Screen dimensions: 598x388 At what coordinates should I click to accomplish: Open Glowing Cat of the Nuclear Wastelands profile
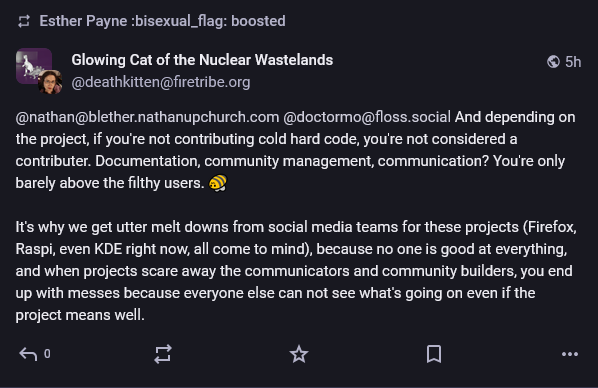tap(202, 60)
